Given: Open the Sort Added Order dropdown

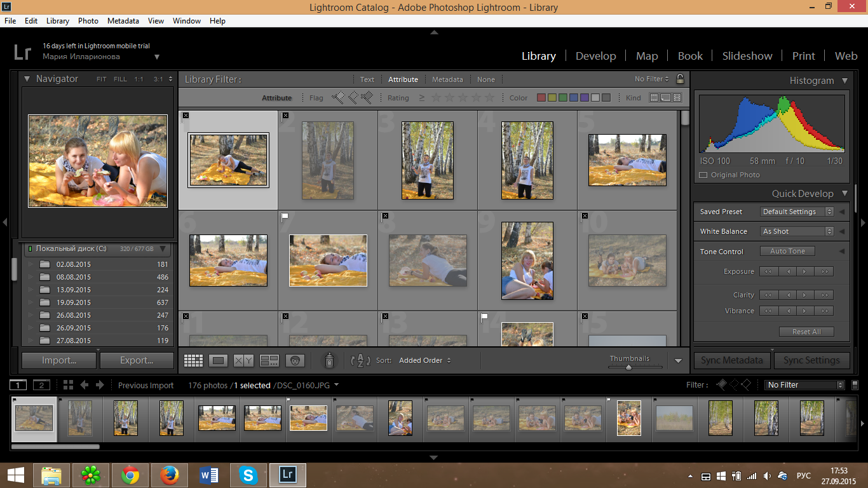Looking at the screenshot, I should coord(425,360).
